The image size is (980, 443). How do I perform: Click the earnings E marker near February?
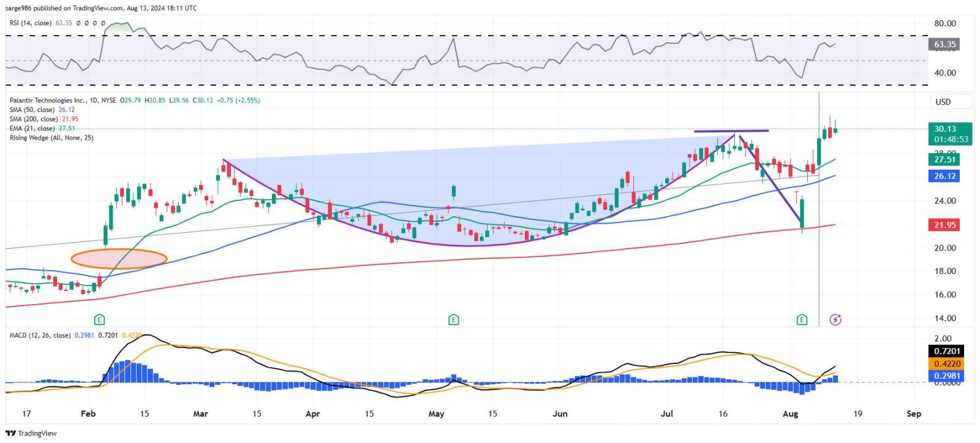(x=99, y=319)
